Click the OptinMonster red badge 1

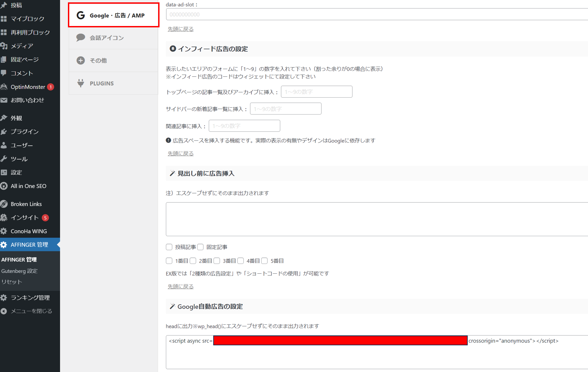(50, 87)
